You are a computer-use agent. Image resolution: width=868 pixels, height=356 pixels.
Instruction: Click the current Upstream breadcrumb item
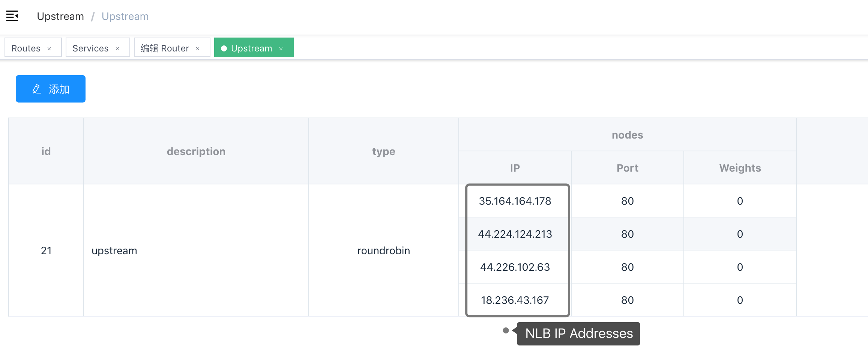(x=125, y=17)
